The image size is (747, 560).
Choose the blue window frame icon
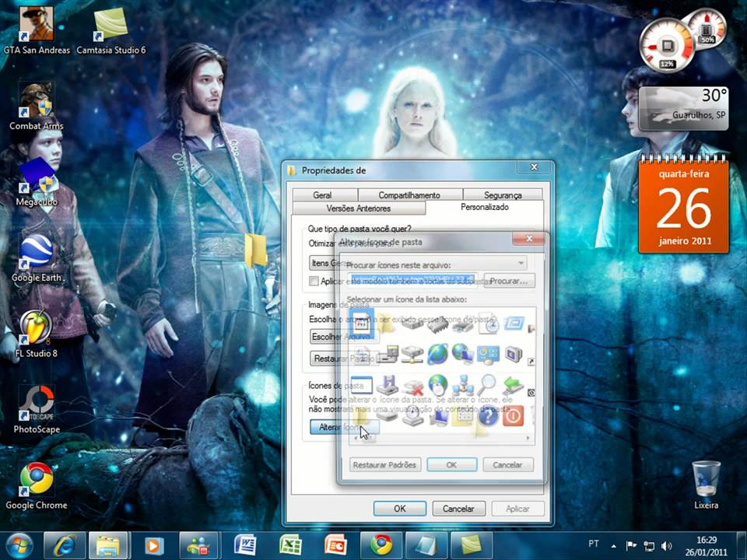(x=514, y=324)
